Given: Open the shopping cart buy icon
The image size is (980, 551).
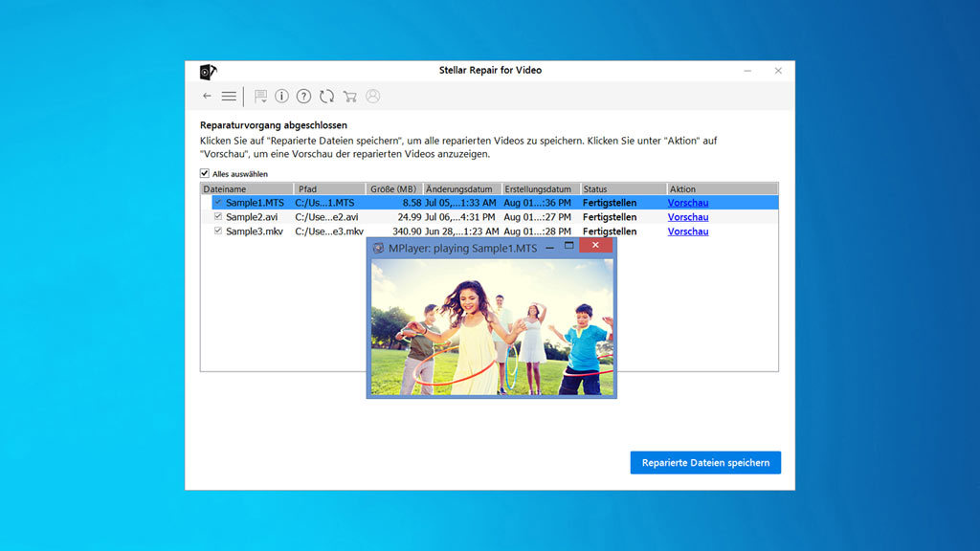Looking at the screenshot, I should 350,97.
